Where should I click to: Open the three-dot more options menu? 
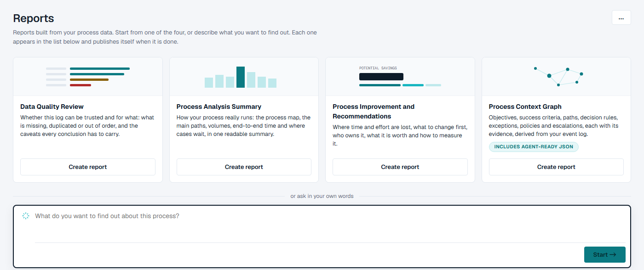pyautogui.click(x=621, y=17)
